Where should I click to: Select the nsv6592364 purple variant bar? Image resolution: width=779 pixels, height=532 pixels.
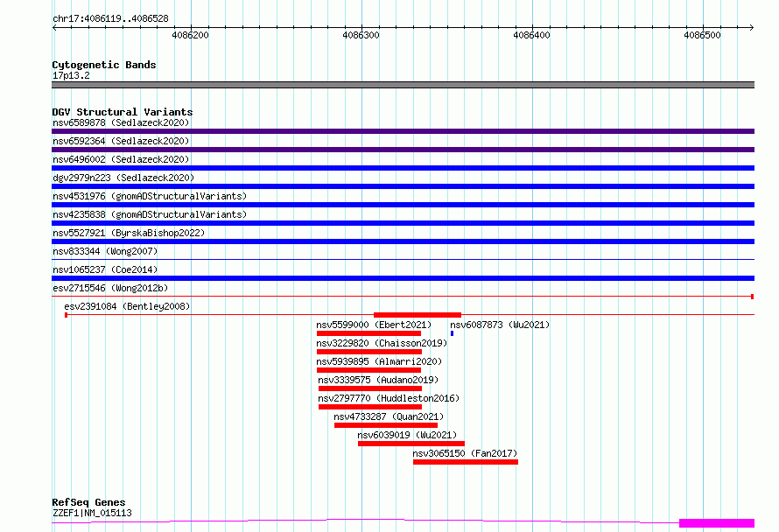[x=403, y=150]
